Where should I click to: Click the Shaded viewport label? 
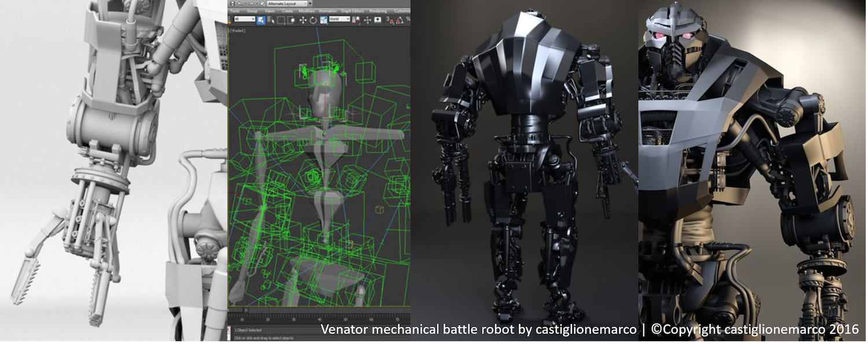tap(237, 30)
